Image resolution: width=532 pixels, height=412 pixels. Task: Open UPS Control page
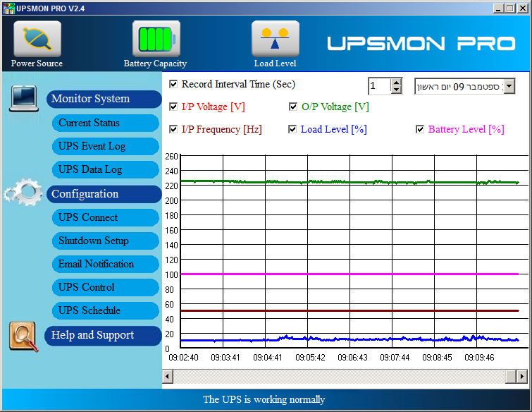coord(106,287)
